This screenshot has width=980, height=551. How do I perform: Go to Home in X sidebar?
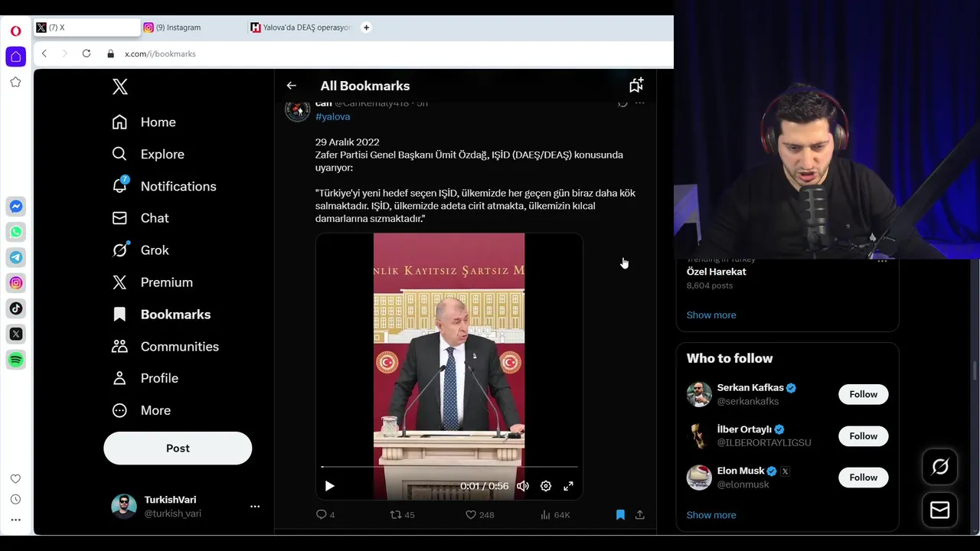coord(144,122)
